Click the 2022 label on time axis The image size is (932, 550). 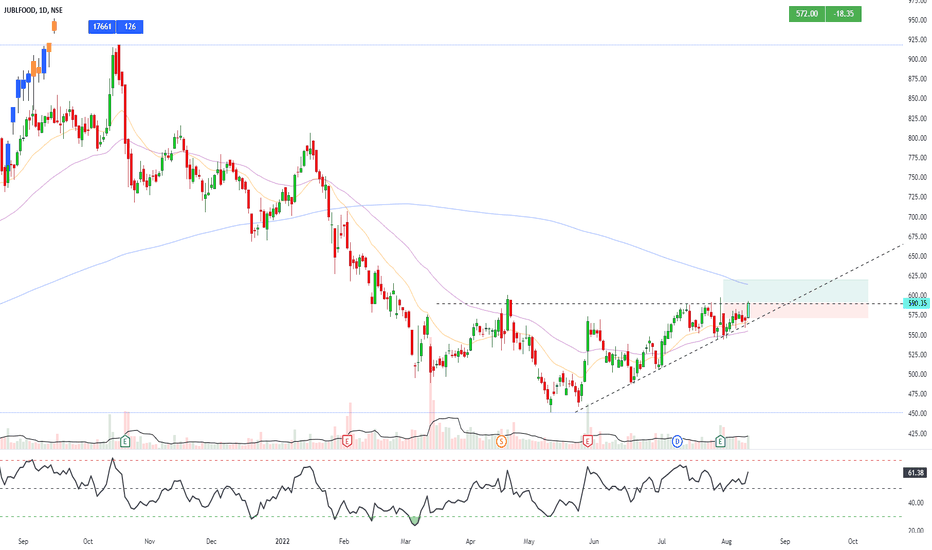point(282,541)
